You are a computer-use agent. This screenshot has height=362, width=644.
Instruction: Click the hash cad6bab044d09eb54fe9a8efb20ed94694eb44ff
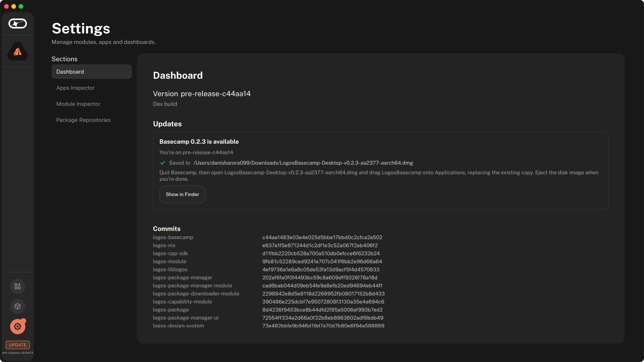point(322,286)
